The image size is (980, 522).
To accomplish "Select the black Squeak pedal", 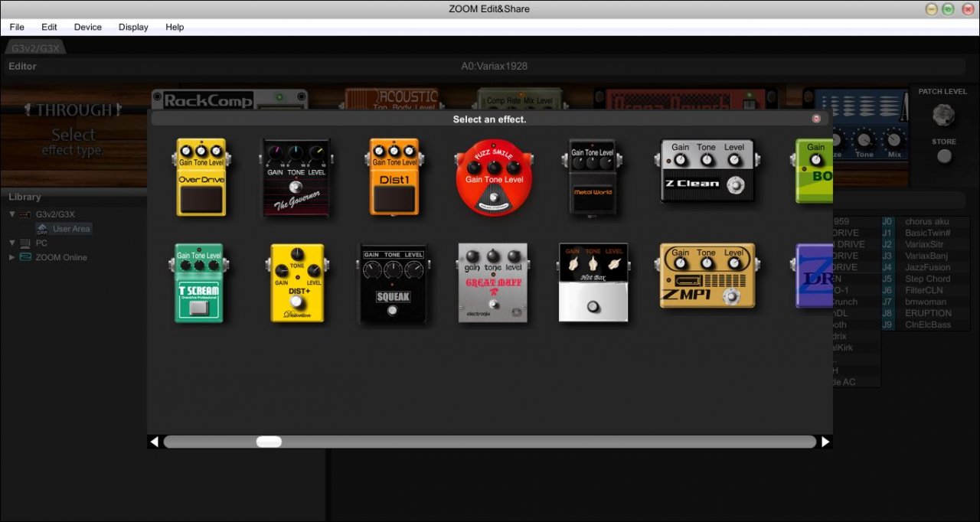I will coord(394,283).
